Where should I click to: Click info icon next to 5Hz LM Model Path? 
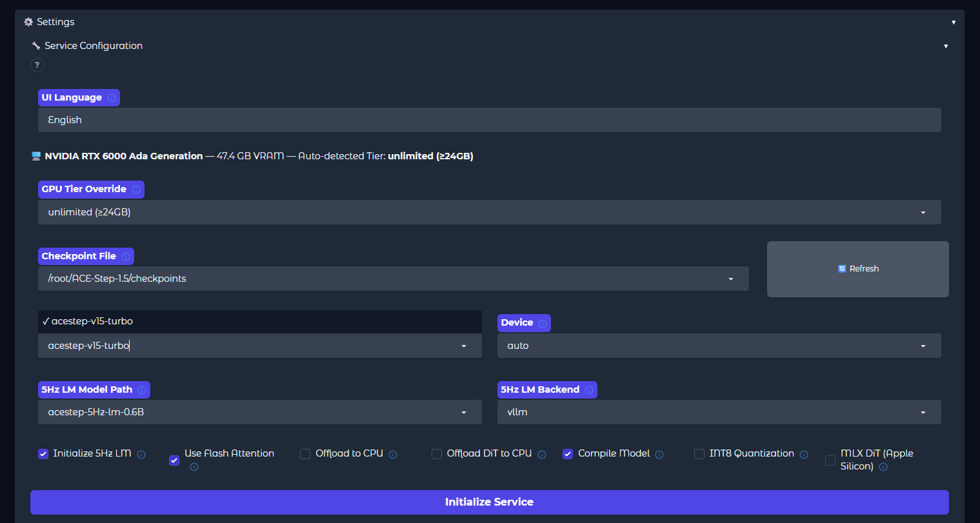[142, 390]
